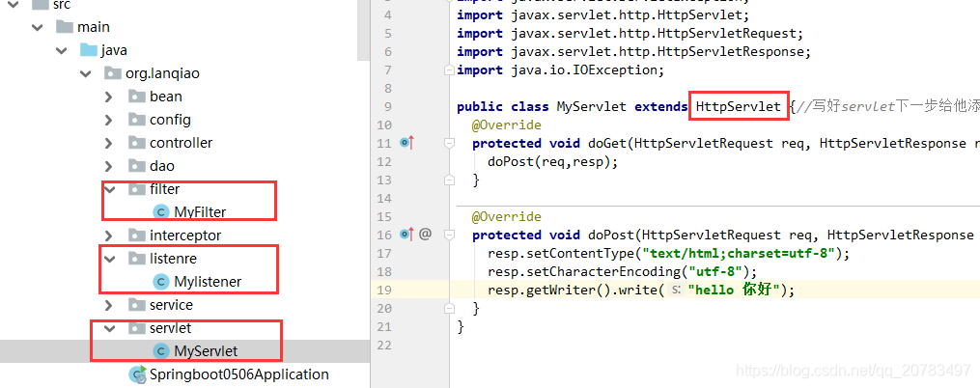This screenshot has height=388, width=980.
Task: Select the main folder in project tree
Action: (94, 27)
